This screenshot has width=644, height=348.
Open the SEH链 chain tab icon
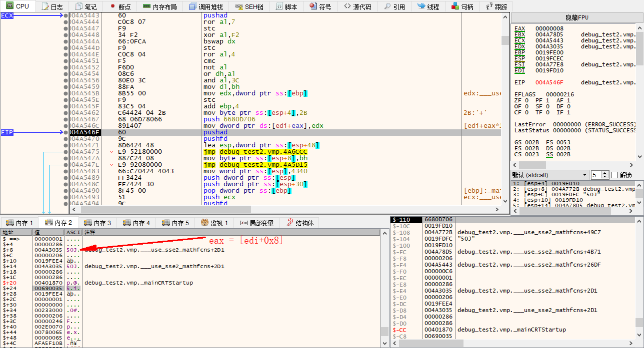point(239,6)
